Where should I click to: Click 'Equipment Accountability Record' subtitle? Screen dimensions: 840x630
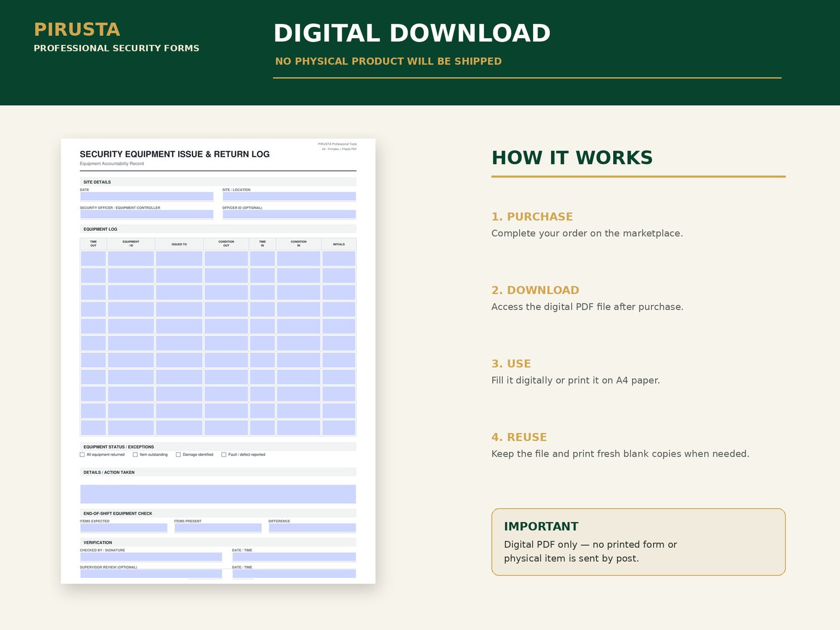(112, 164)
